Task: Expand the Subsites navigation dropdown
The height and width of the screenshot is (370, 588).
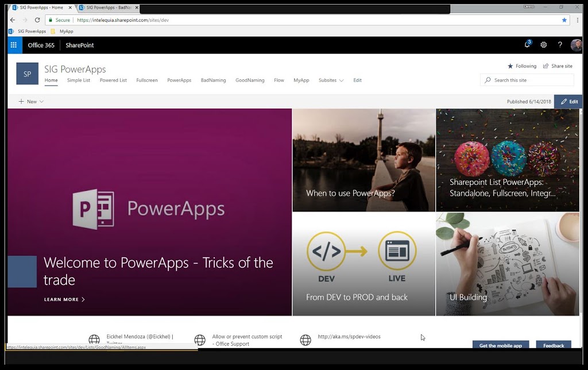Action: click(331, 80)
